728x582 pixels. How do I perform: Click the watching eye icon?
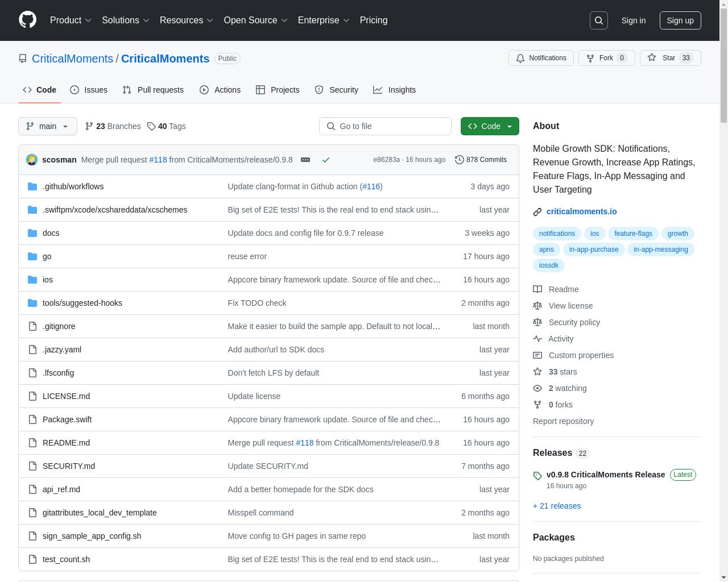point(537,388)
